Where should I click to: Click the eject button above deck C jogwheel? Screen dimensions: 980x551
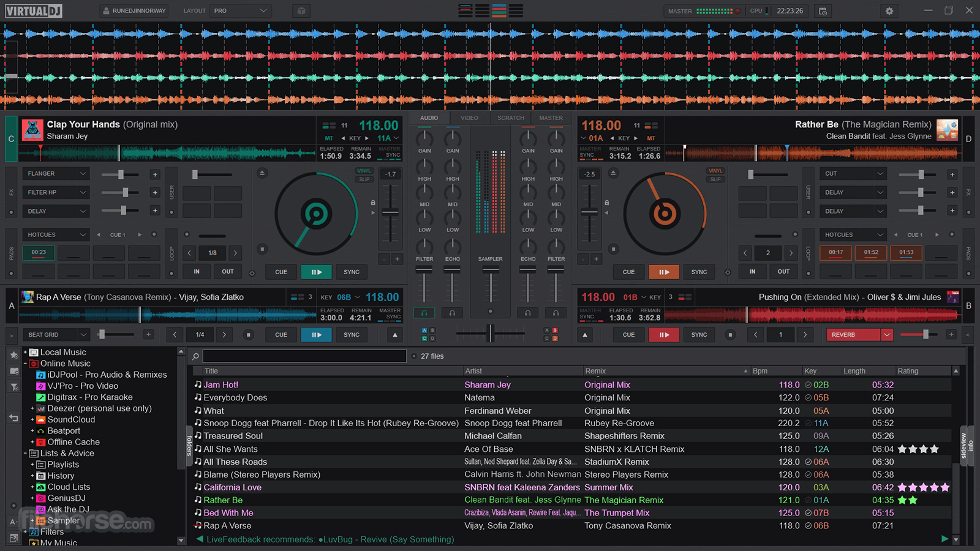pyautogui.click(x=262, y=173)
